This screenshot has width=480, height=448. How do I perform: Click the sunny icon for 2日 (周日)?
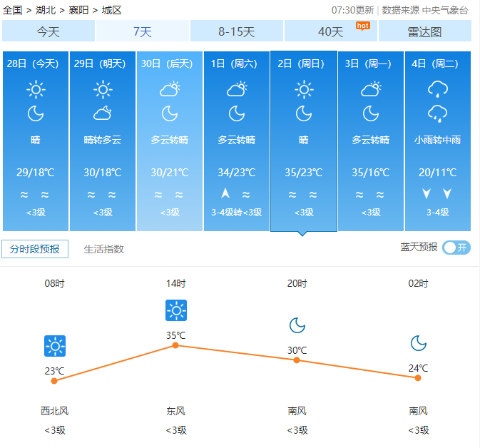coord(304,89)
